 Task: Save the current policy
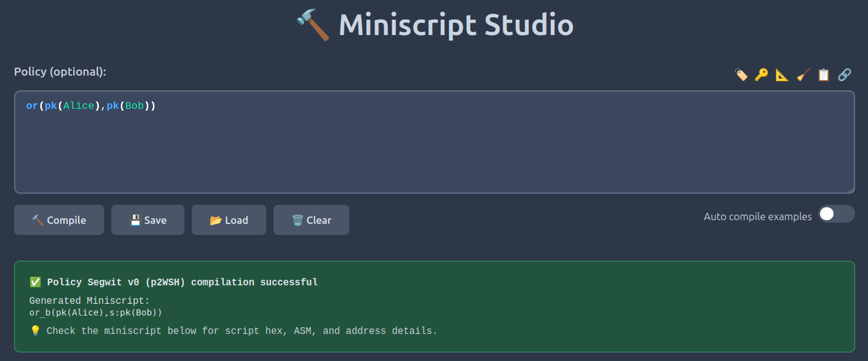(x=148, y=220)
